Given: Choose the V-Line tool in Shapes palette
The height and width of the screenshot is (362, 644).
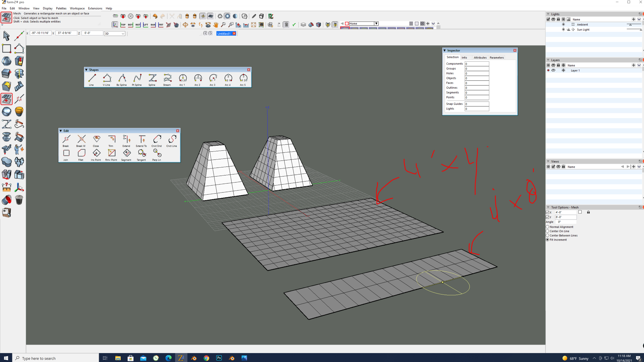Looking at the screenshot, I should point(107,80).
